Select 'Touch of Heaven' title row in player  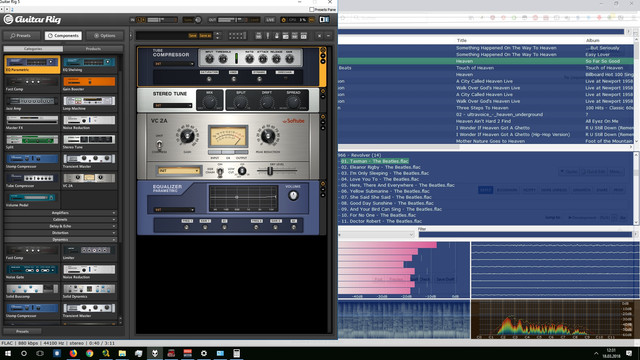click(x=475, y=68)
